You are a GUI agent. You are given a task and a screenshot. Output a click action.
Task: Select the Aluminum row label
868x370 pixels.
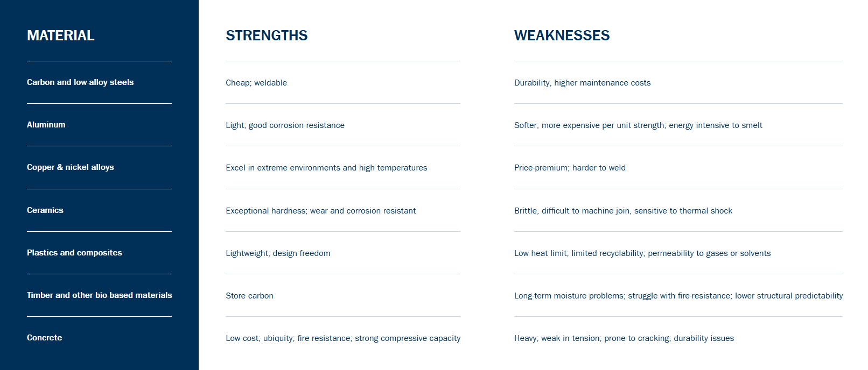(x=46, y=125)
